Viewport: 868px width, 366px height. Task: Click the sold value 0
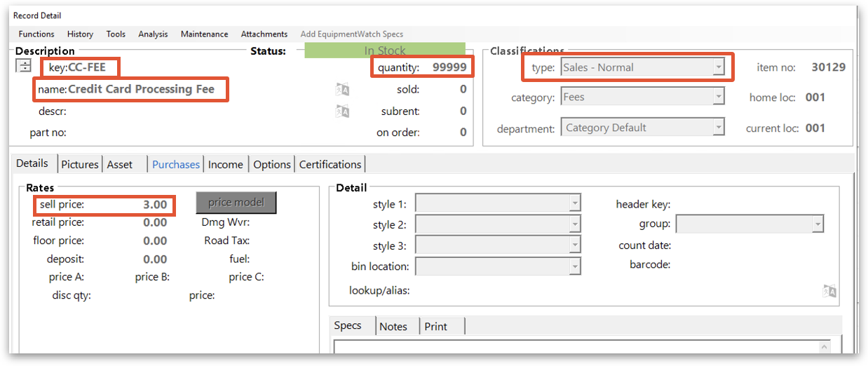(463, 89)
